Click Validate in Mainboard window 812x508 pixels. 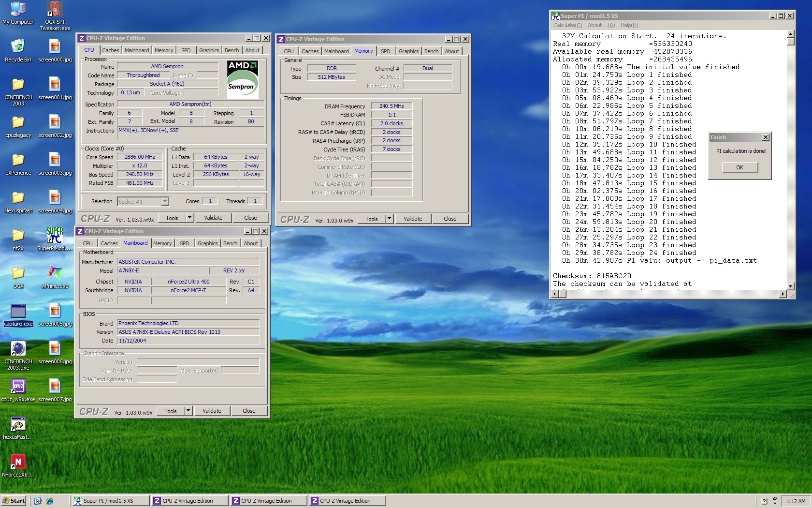[x=212, y=411]
